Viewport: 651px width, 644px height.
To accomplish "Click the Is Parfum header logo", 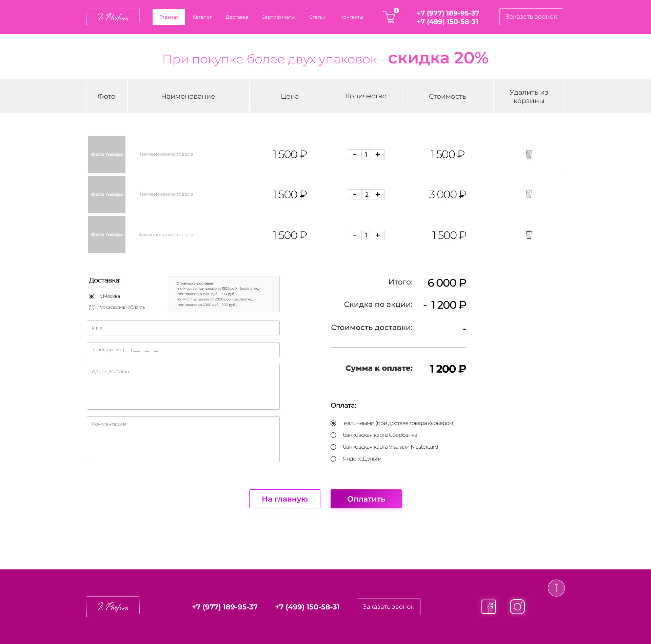I will point(113,17).
